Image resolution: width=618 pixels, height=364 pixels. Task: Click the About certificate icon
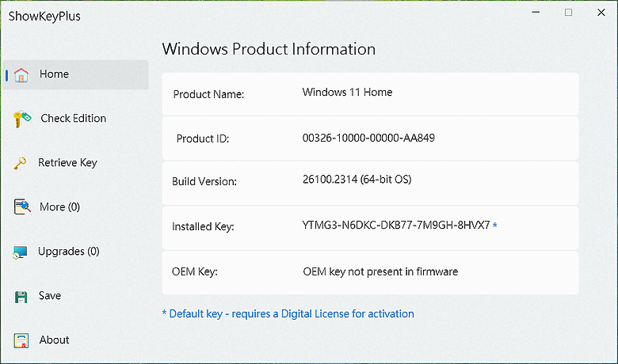(21, 340)
